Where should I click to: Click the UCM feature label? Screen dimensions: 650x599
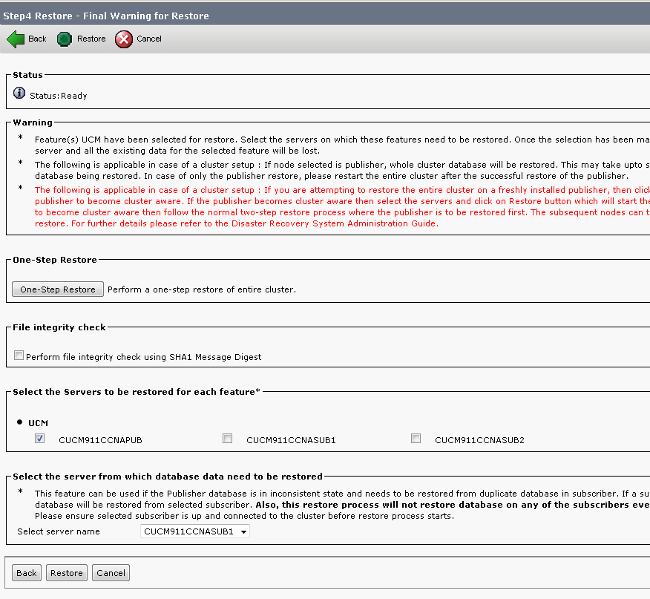click(38, 423)
